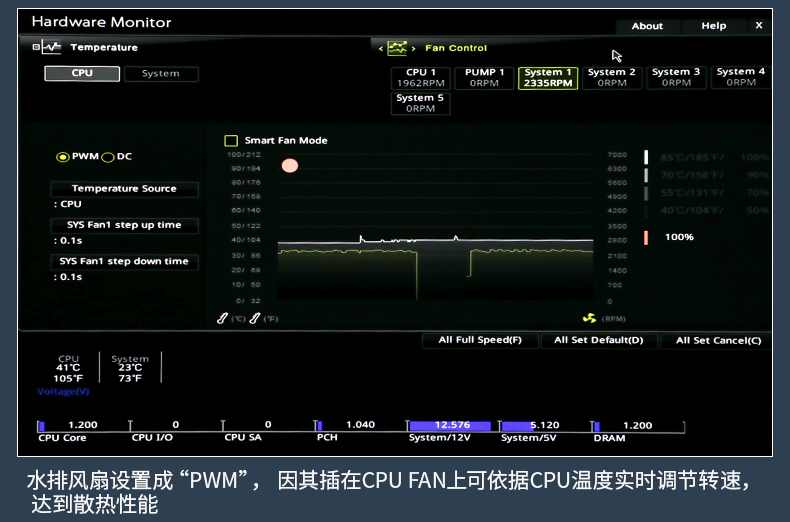Open the Help menu
The width and height of the screenshot is (790, 522).
[x=713, y=26]
